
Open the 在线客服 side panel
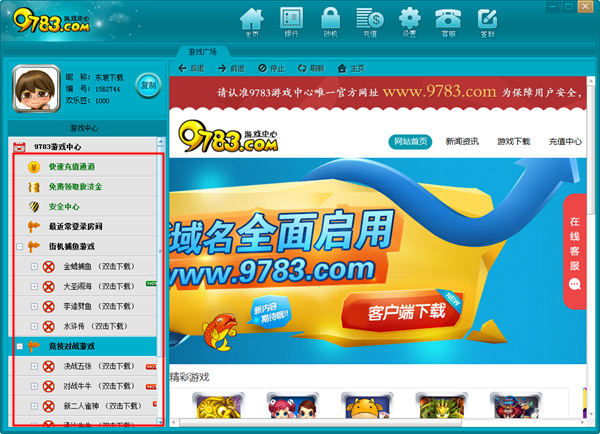click(575, 252)
